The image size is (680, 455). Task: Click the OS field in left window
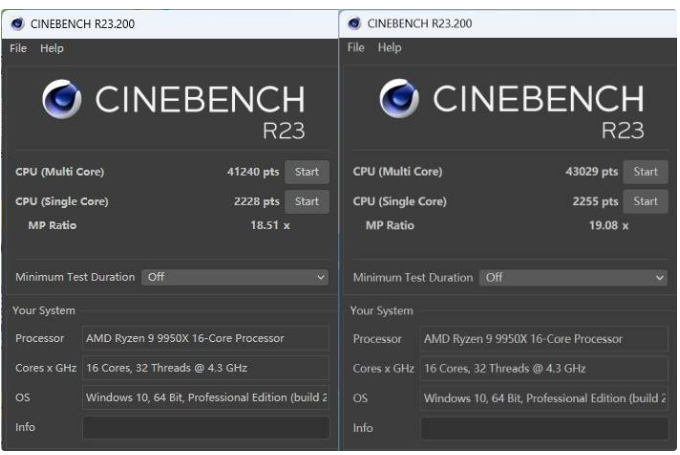205,398
